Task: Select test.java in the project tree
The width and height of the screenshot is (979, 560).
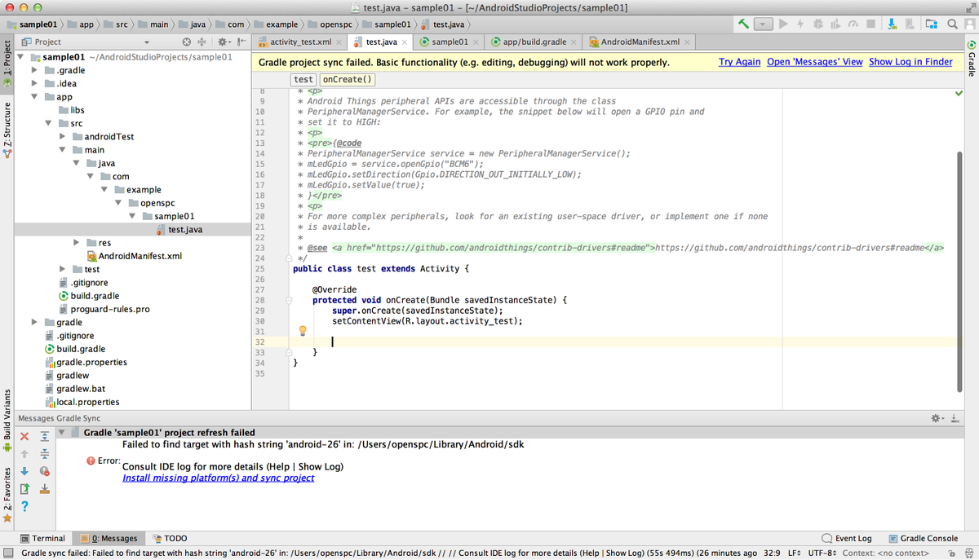Action: [x=184, y=230]
